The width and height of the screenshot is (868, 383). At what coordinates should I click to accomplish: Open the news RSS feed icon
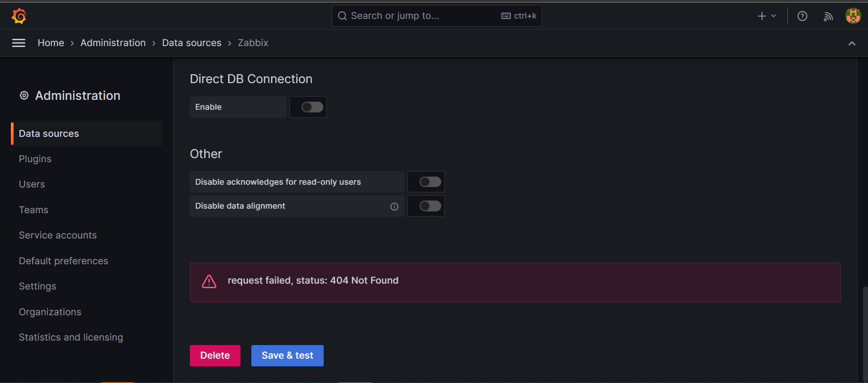click(828, 16)
